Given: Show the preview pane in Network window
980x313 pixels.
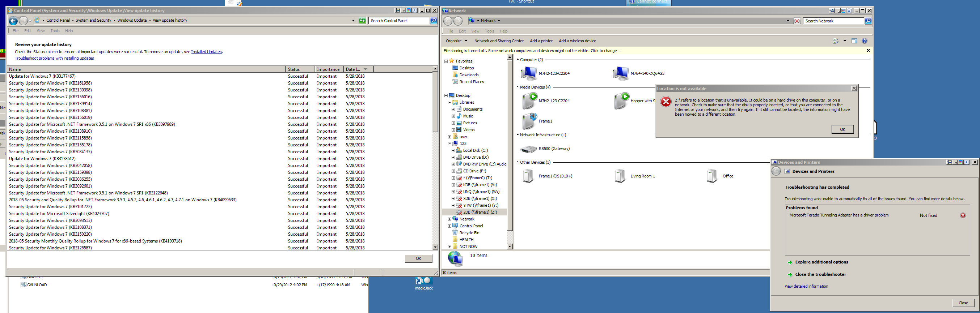Looking at the screenshot, I should click(854, 41).
